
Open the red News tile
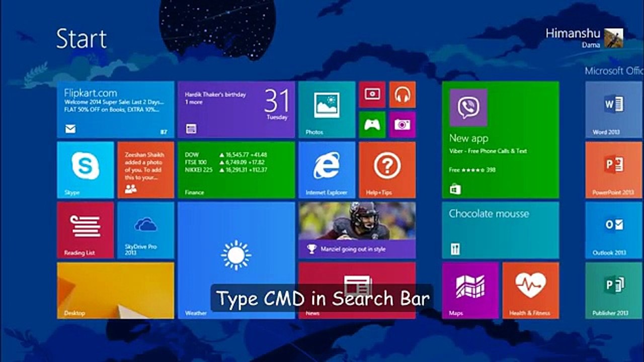point(357,291)
